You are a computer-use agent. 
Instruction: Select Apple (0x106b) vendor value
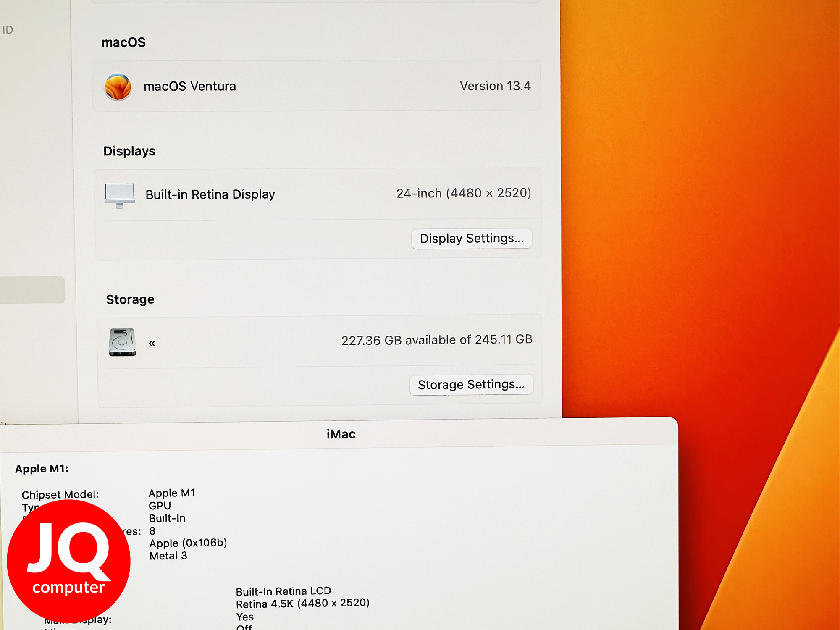(x=188, y=543)
